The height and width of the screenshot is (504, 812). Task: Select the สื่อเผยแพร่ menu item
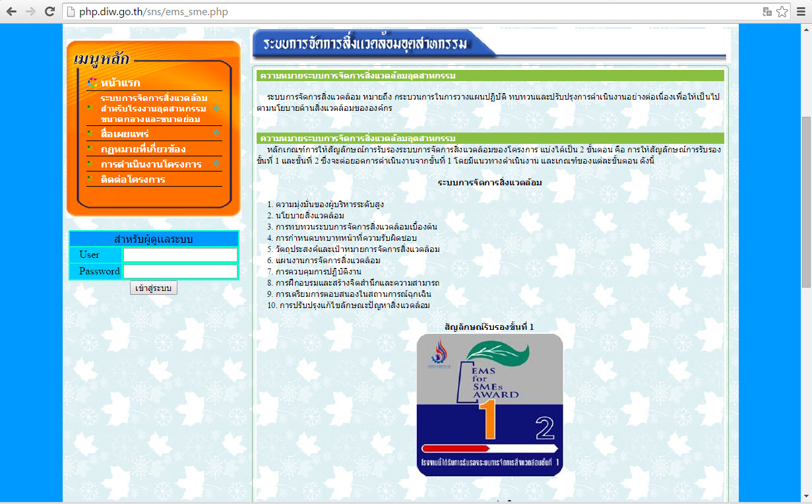125,134
